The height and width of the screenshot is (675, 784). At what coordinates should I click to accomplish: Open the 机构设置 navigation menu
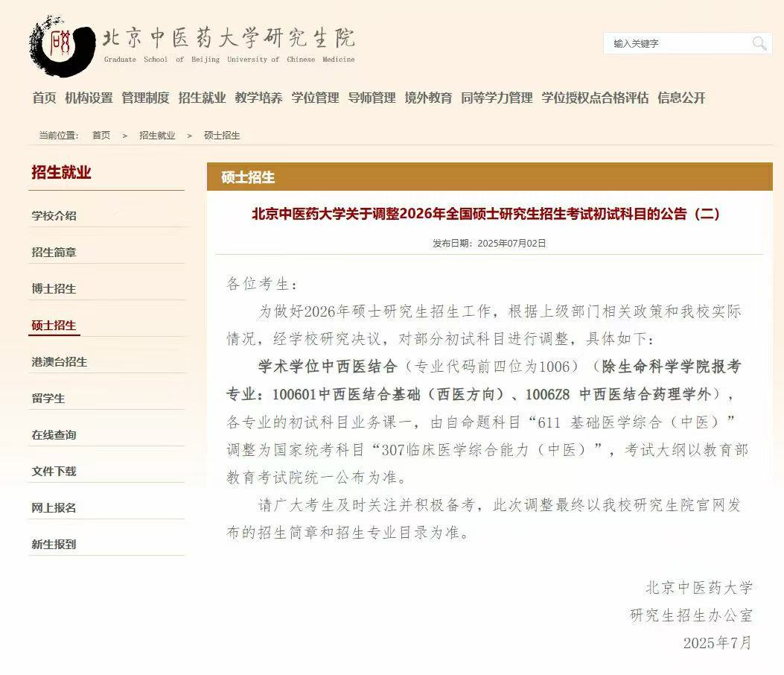tap(89, 98)
